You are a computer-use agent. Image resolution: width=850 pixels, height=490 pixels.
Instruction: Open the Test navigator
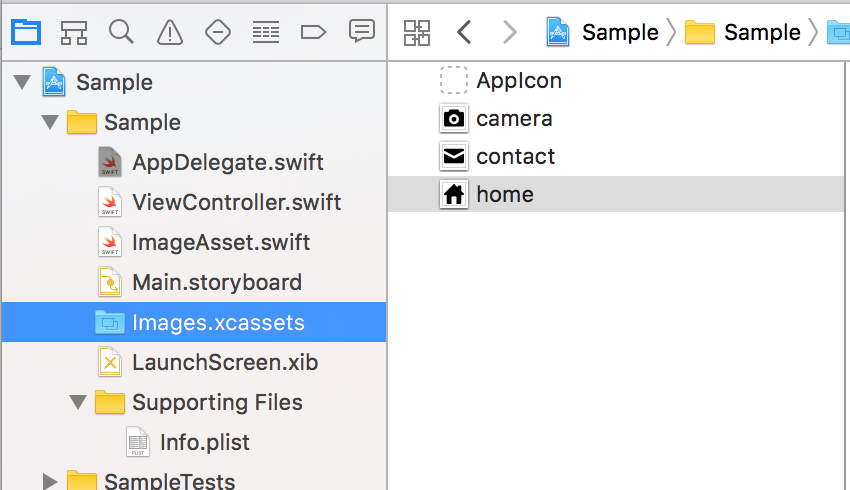click(x=217, y=32)
